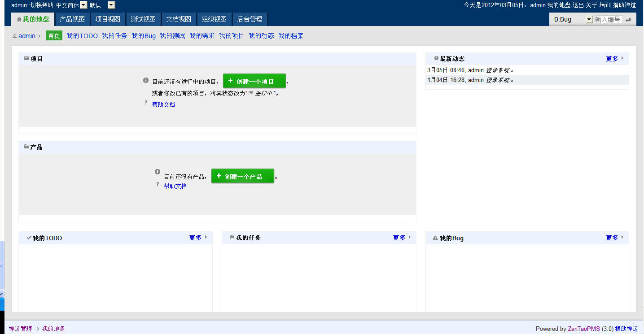644x334 pixels.
Task: Click the checkmark icon beside 我的TODO
Action: pyautogui.click(x=29, y=238)
